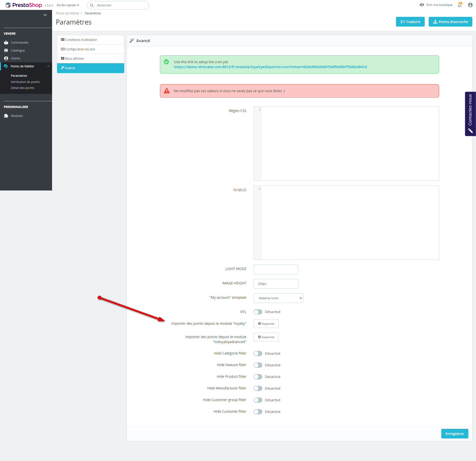Click the notifications bell icon

(x=460, y=5)
